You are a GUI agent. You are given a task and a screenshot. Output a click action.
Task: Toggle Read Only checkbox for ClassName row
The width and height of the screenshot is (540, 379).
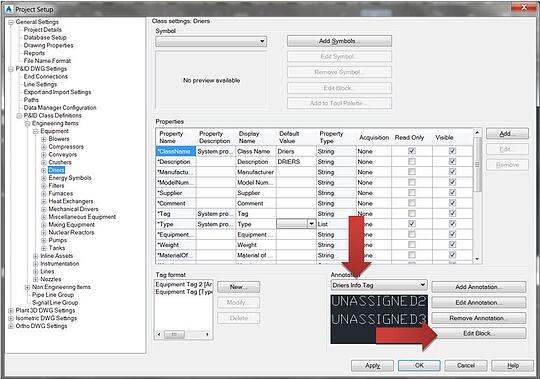(412, 151)
